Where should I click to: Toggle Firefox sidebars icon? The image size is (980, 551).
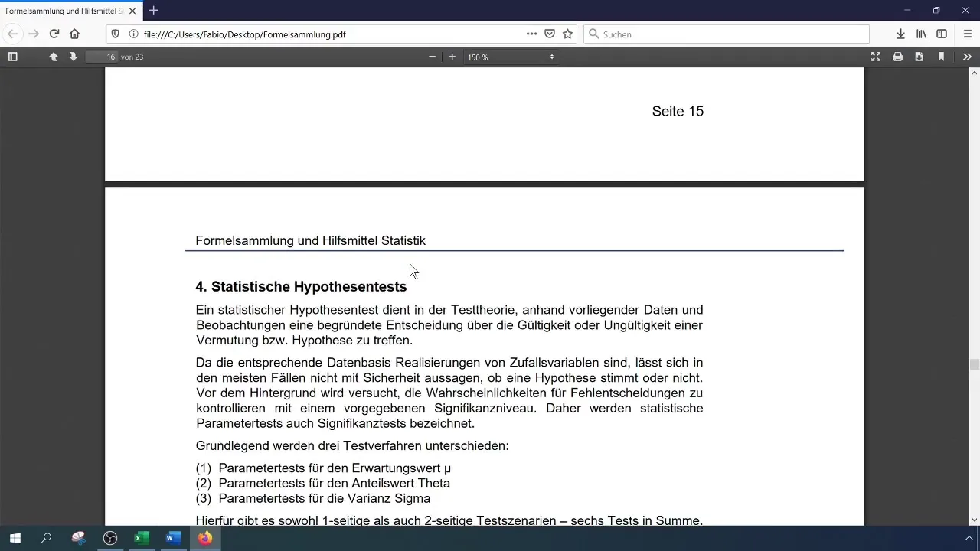coord(942,34)
